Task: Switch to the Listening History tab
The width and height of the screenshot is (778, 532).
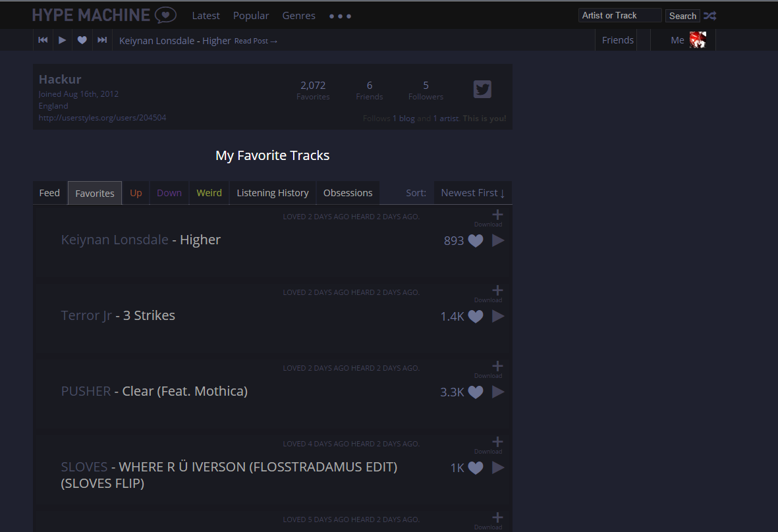Action: point(272,192)
